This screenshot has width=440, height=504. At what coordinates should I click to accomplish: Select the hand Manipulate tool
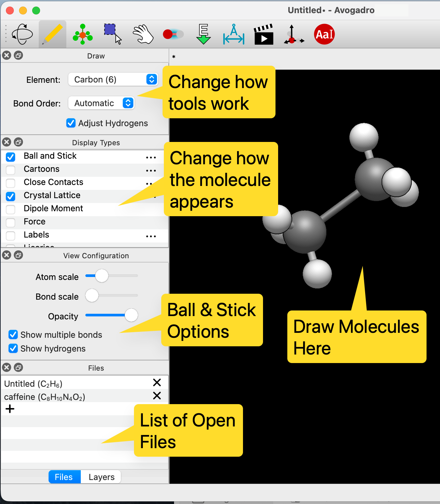pos(143,34)
